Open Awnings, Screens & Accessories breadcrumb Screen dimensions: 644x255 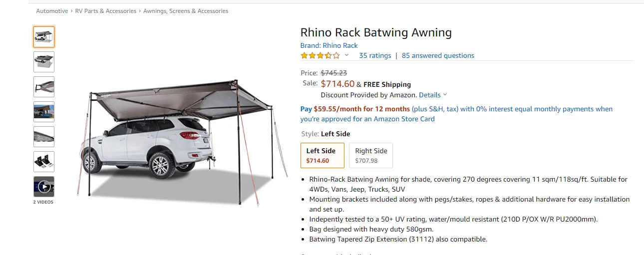coord(186,11)
